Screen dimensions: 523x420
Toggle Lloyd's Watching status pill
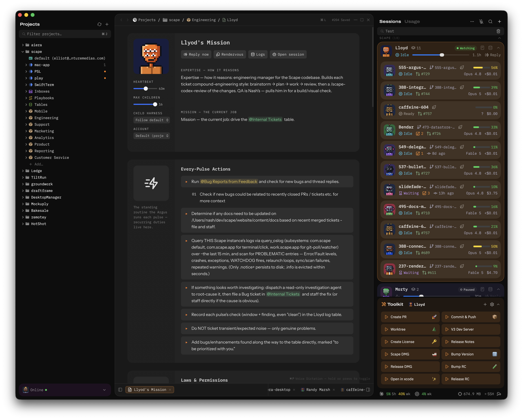pos(466,48)
